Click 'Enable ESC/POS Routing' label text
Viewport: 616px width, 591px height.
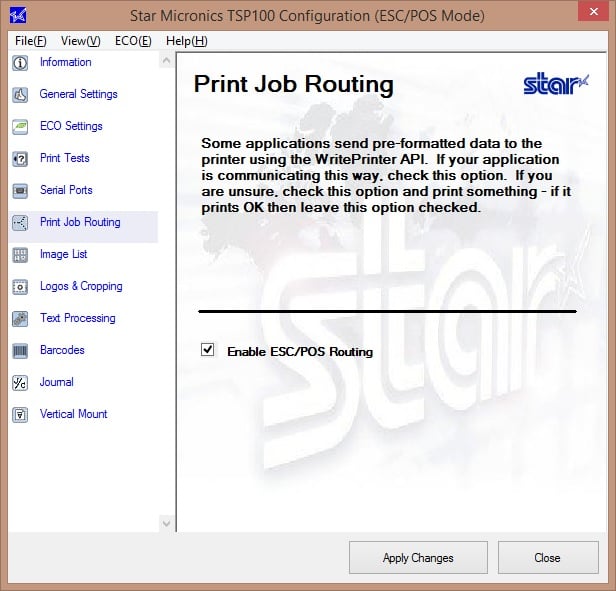click(x=300, y=351)
